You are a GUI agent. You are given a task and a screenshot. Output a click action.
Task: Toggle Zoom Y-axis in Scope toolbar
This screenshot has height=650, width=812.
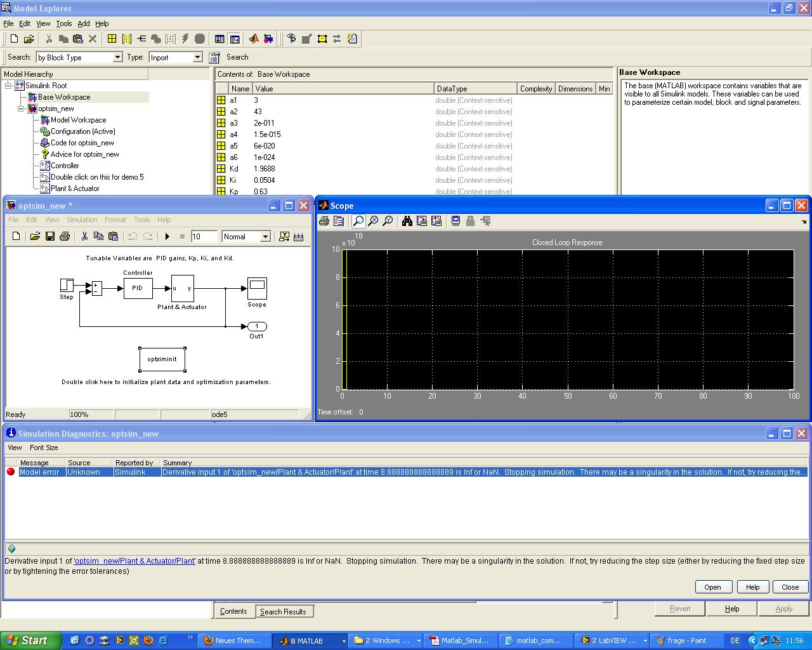(388, 221)
